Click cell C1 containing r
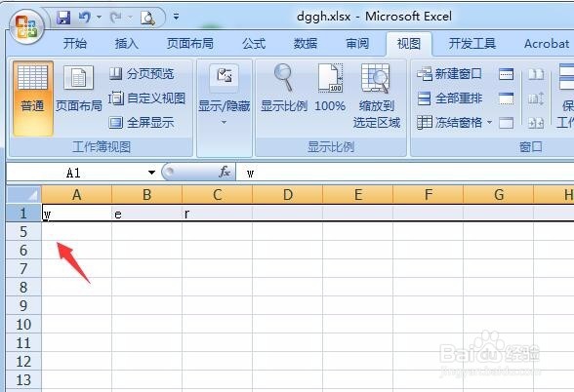This screenshot has width=574, height=392. [x=217, y=213]
